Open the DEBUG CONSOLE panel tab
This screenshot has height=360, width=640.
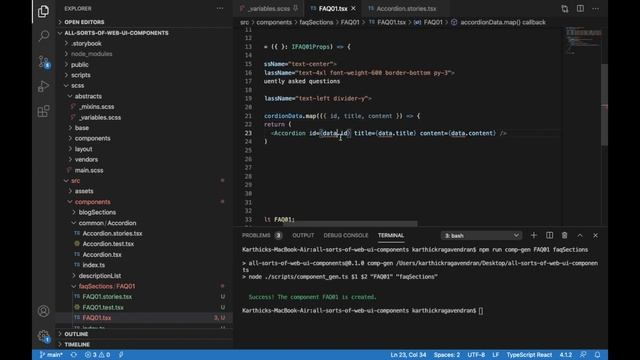(x=346, y=236)
